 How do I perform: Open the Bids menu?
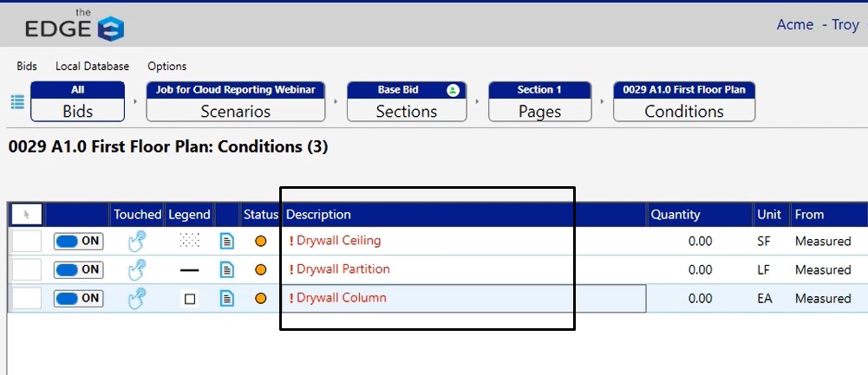pos(27,66)
